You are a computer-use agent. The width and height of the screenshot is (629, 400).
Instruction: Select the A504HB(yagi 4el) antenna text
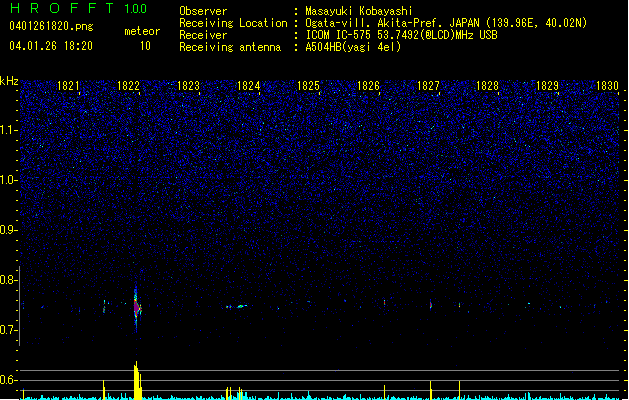tap(353, 47)
